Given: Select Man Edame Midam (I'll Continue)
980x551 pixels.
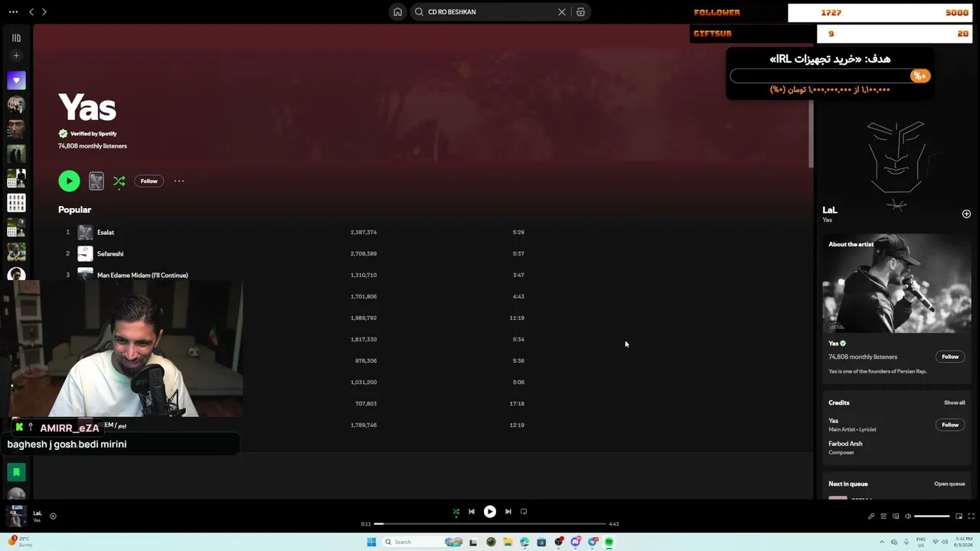Looking at the screenshot, I should [142, 275].
